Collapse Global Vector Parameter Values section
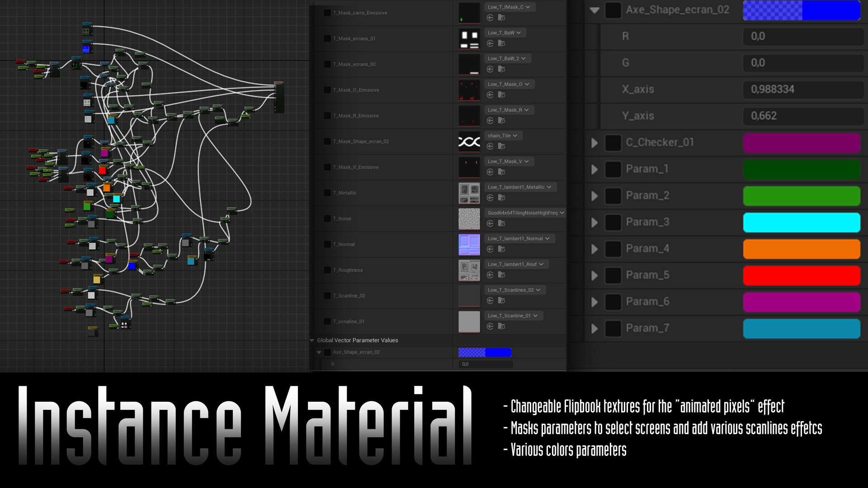Viewport: 868px width, 488px height. [x=312, y=340]
